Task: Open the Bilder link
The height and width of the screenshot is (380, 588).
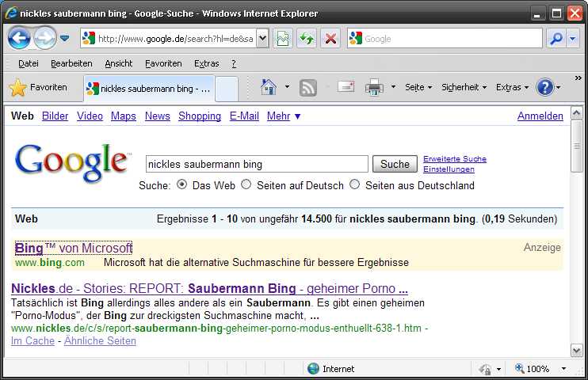Action: coord(55,116)
